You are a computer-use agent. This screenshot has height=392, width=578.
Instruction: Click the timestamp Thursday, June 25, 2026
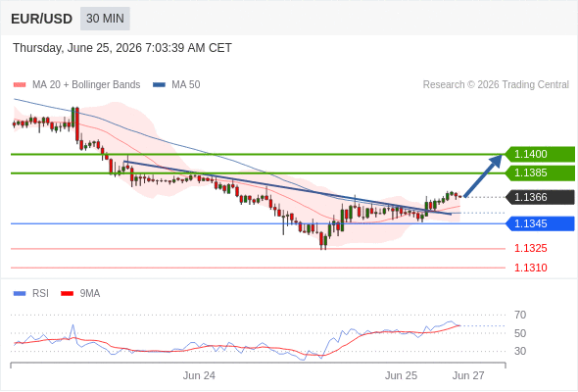(x=122, y=48)
